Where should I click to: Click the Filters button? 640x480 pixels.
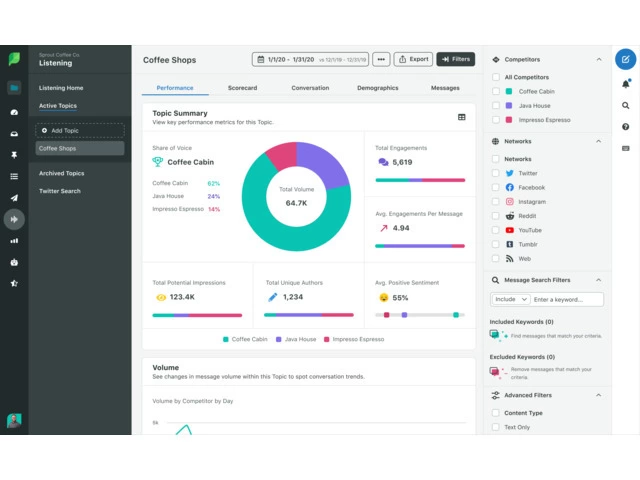pos(456,59)
